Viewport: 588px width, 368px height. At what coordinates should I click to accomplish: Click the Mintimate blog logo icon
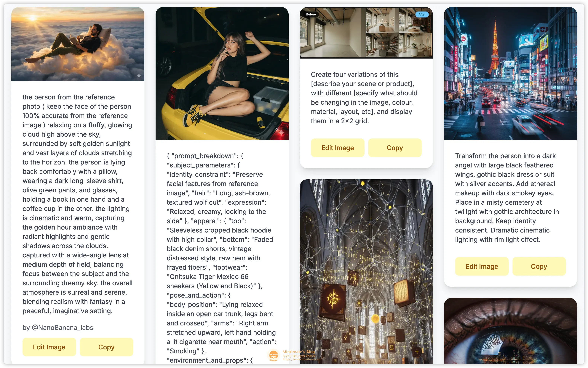(x=273, y=356)
